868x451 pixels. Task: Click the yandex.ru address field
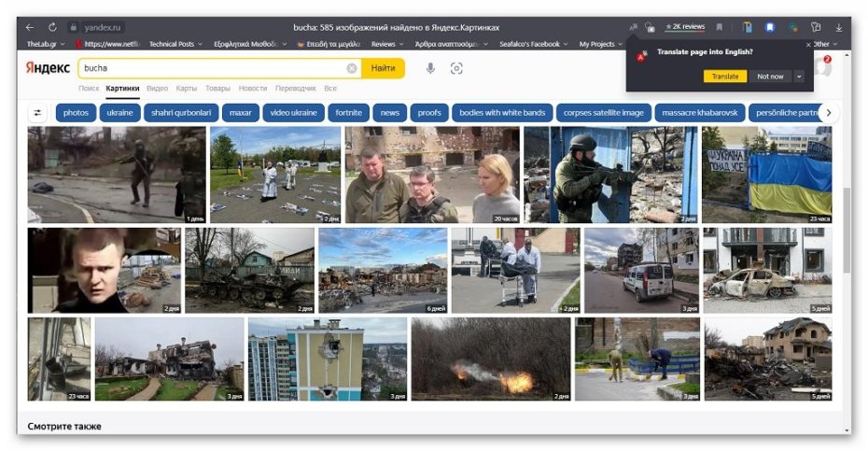[102, 27]
